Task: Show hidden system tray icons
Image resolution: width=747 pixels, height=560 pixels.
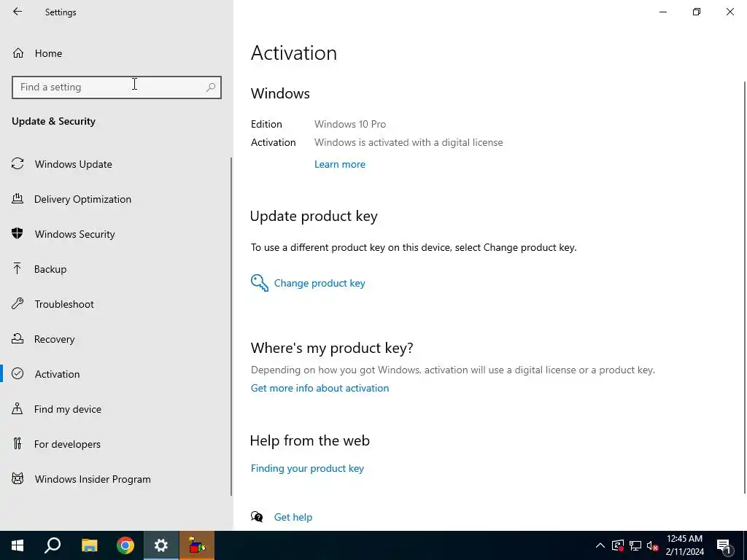Action: pyautogui.click(x=600, y=545)
